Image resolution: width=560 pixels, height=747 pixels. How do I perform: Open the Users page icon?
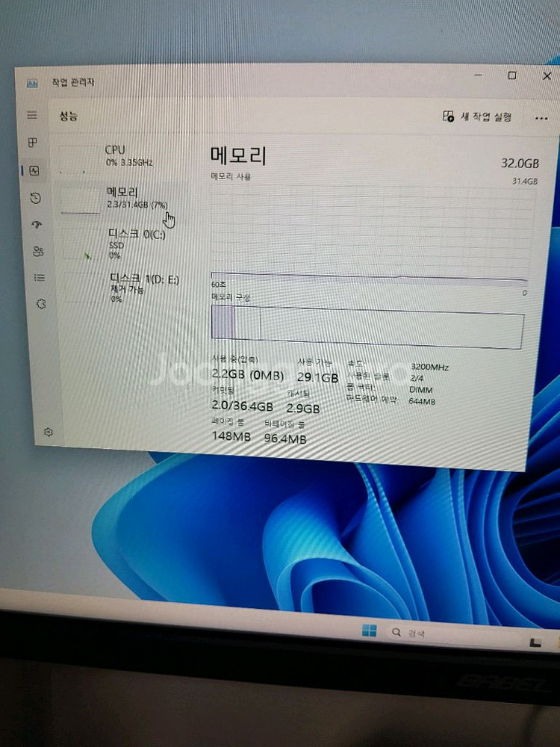(39, 251)
